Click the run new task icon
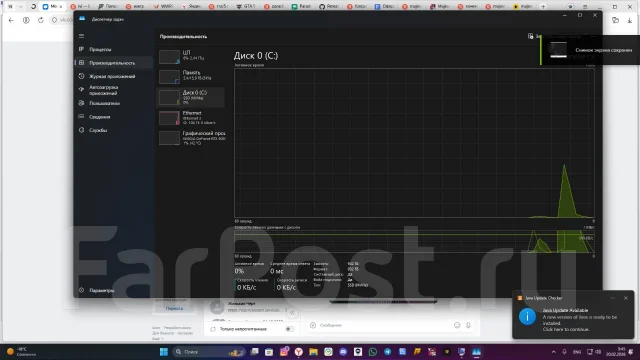The image size is (640, 360). tap(530, 36)
